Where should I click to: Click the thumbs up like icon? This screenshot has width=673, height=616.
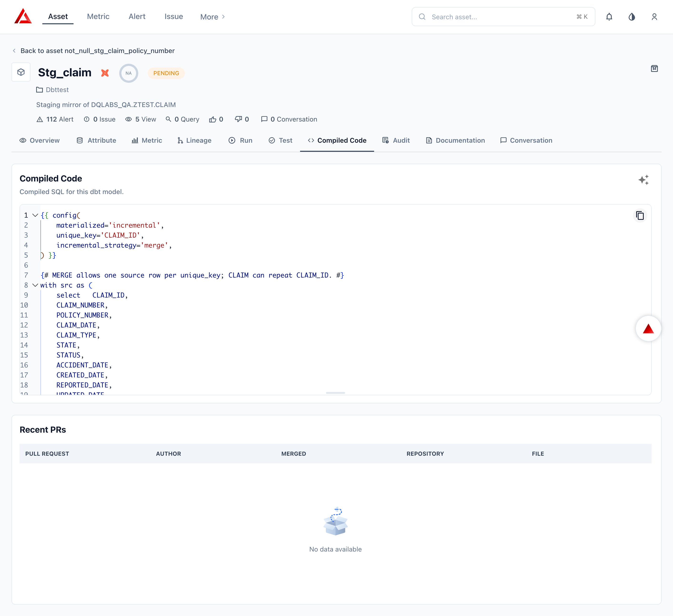[213, 119]
